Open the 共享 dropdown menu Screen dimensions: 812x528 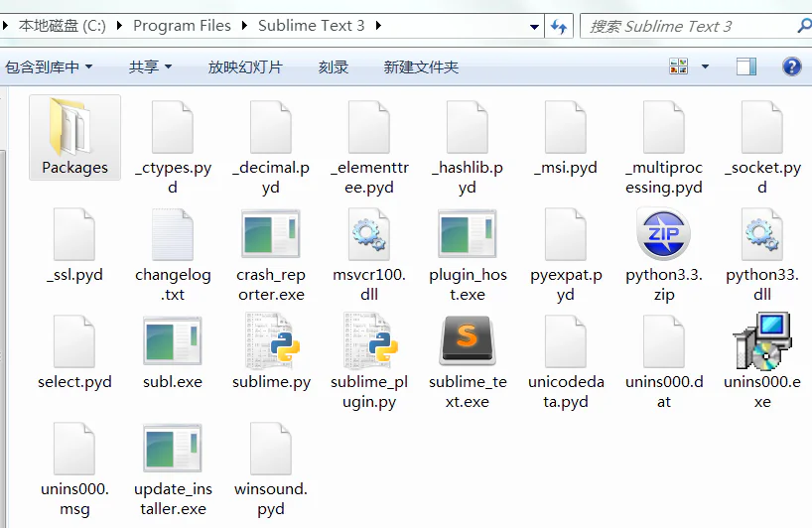point(150,66)
